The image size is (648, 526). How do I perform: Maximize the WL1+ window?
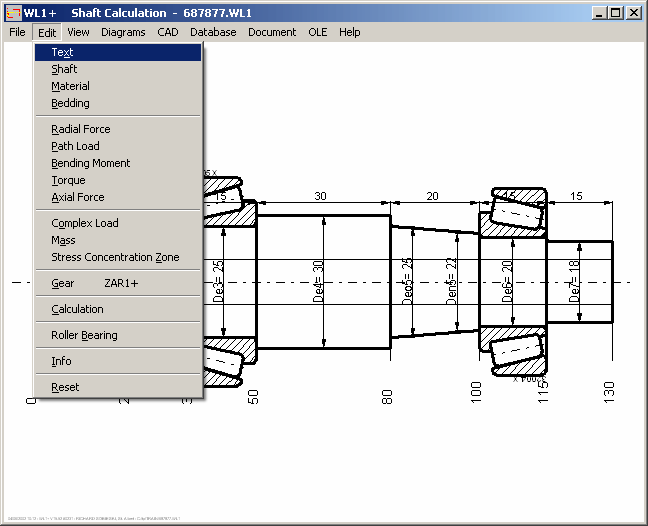[616, 13]
